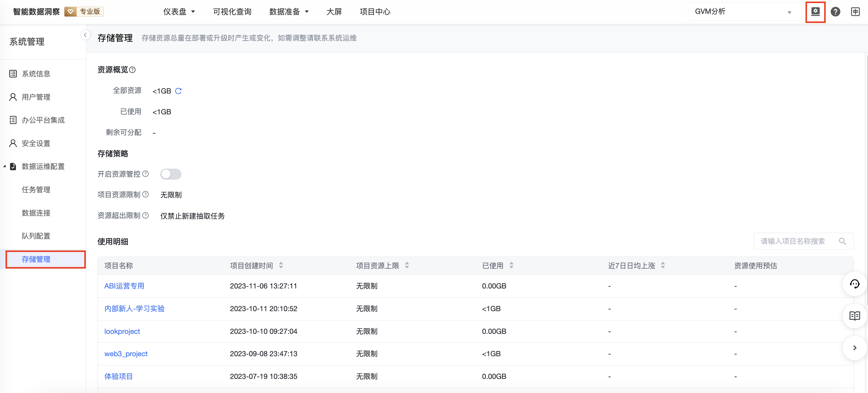868x393 pixels.
Task: Open the 内部新人-学习实验 project link
Action: coord(134,309)
